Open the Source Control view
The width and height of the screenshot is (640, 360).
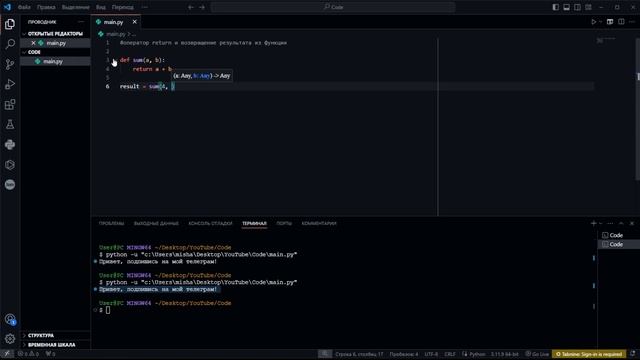click(10, 64)
